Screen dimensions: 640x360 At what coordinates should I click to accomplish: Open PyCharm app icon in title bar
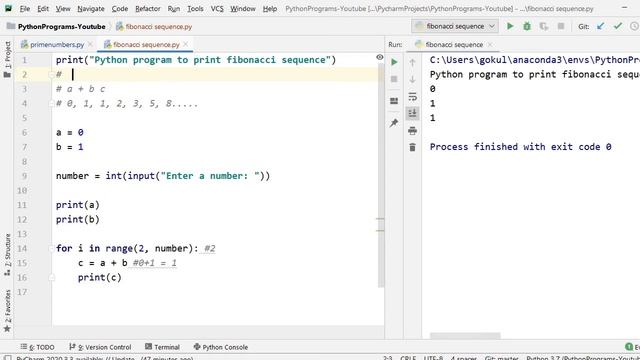point(8,8)
